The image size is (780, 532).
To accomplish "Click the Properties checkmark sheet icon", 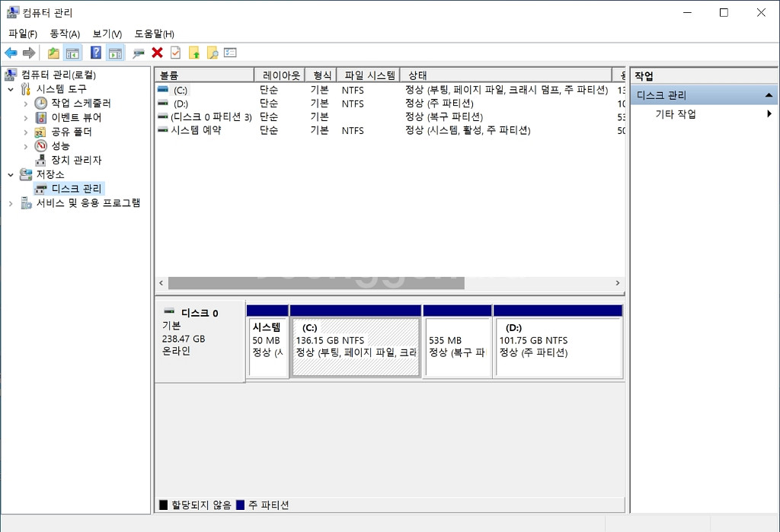I will [x=176, y=53].
